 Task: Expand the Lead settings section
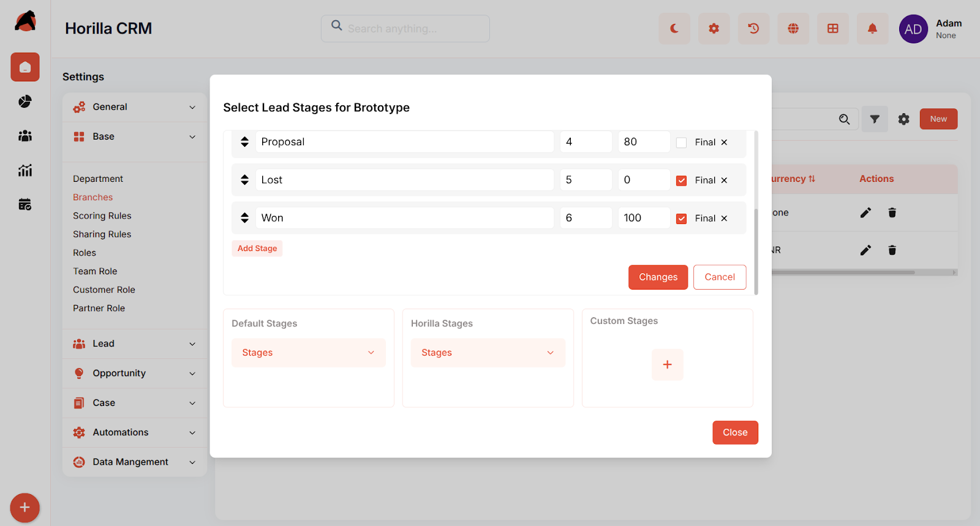point(135,344)
